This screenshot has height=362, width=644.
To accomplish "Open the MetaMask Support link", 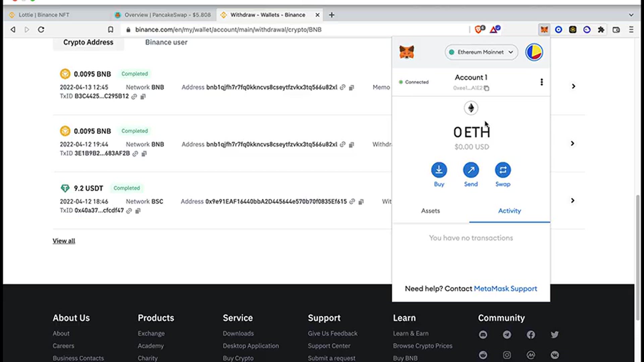I will pyautogui.click(x=505, y=289).
